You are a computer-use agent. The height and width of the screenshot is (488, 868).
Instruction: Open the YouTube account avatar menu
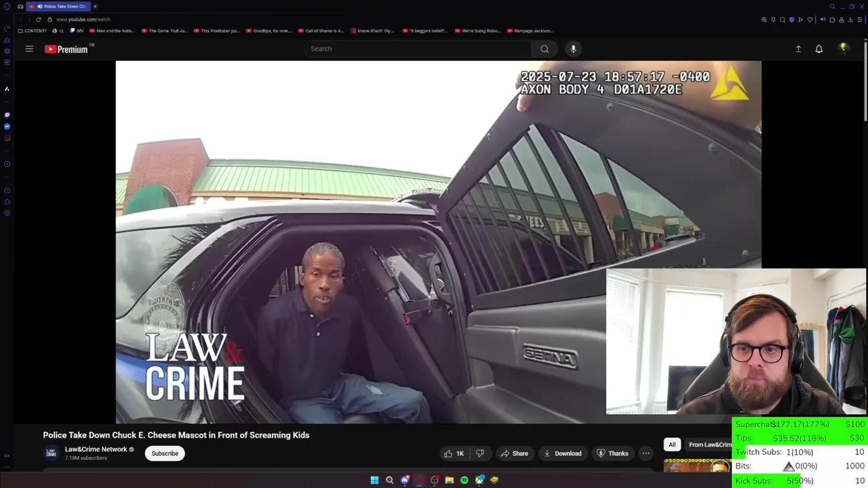[x=844, y=48]
